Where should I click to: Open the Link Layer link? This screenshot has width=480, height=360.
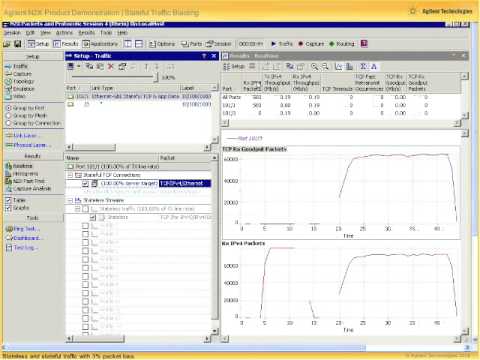pyautogui.click(x=26, y=135)
